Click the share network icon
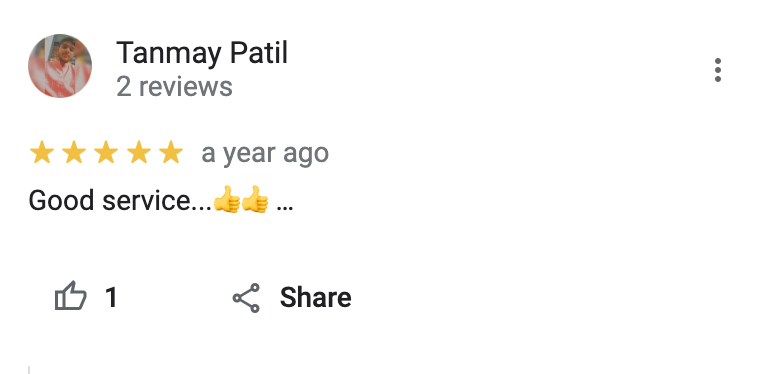Screen dimensions: 776x374 (x=246, y=298)
